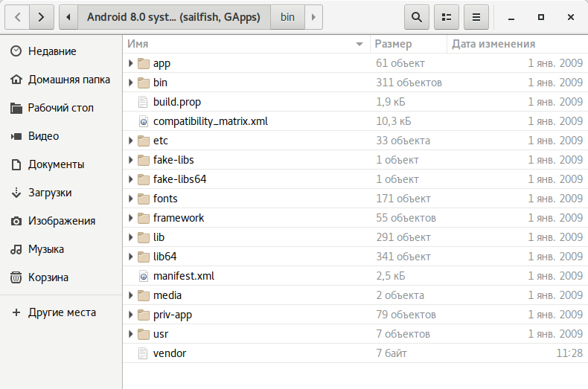588x389 pixels.
Task: Expand the fake-libs64 folder arrow
Action: click(x=130, y=179)
